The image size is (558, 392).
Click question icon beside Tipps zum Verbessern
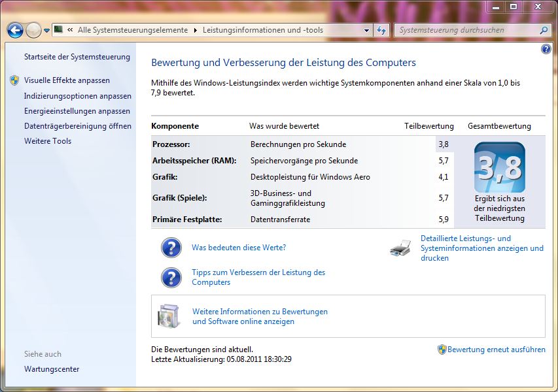click(x=171, y=277)
